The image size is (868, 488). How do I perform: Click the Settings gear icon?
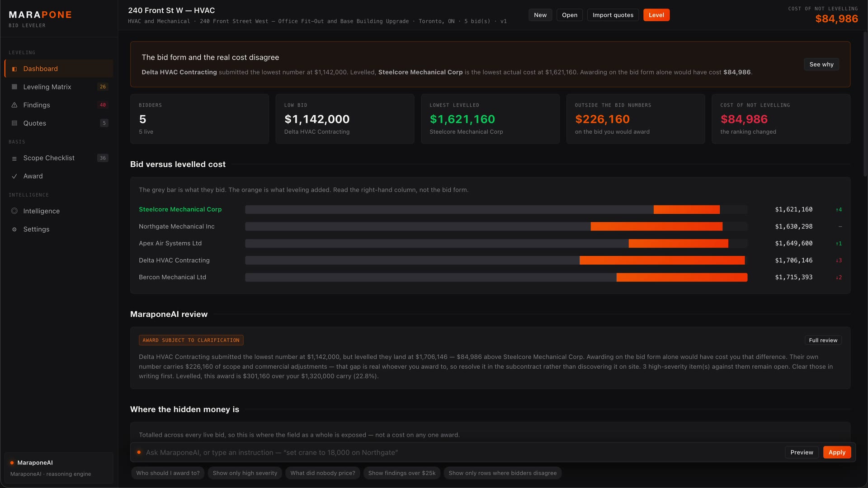14,229
